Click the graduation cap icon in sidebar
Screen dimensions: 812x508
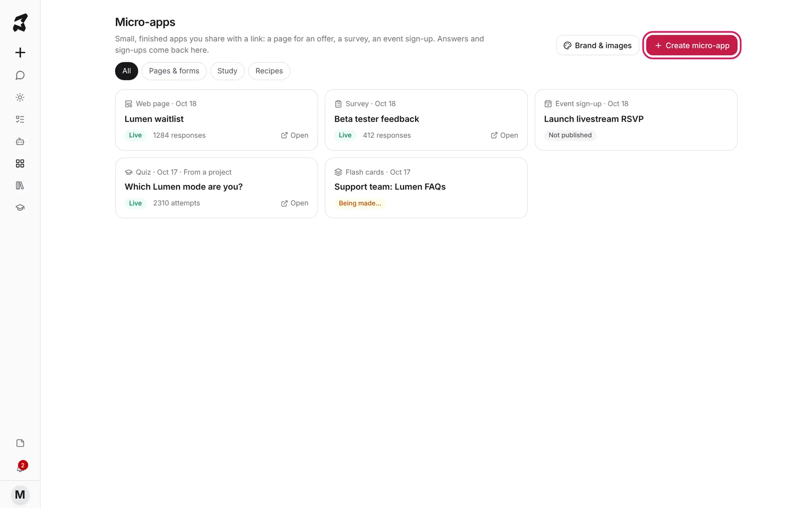point(20,208)
